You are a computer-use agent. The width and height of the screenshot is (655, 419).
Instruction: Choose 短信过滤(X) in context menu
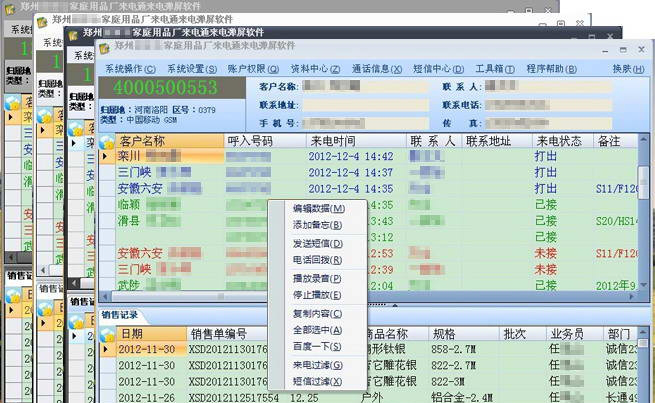(317, 382)
